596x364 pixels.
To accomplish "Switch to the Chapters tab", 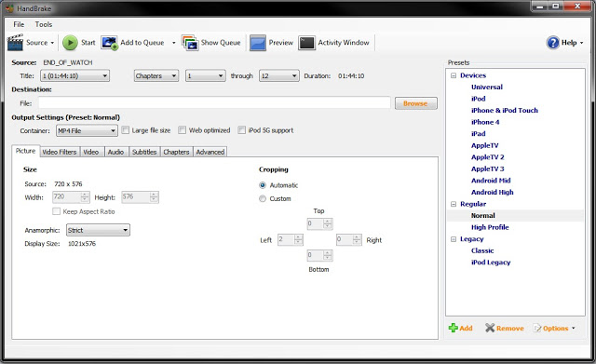I will pyautogui.click(x=176, y=152).
